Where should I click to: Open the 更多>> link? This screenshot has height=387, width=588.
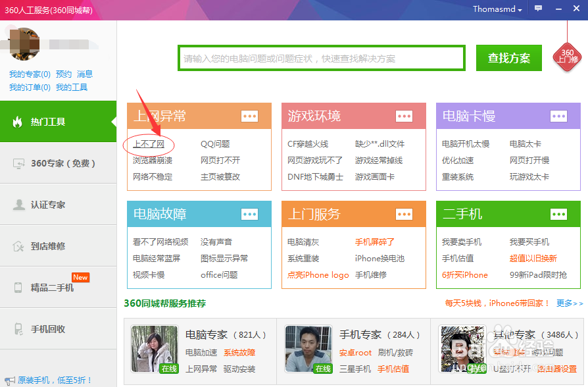click(570, 303)
